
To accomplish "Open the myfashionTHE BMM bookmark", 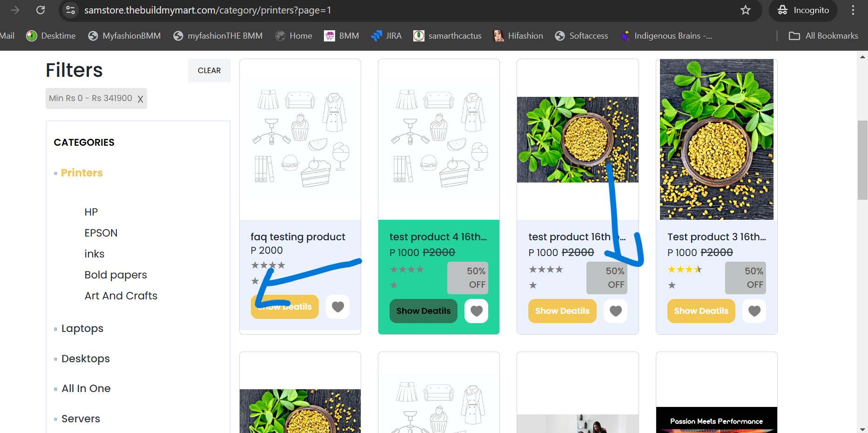I will [218, 36].
